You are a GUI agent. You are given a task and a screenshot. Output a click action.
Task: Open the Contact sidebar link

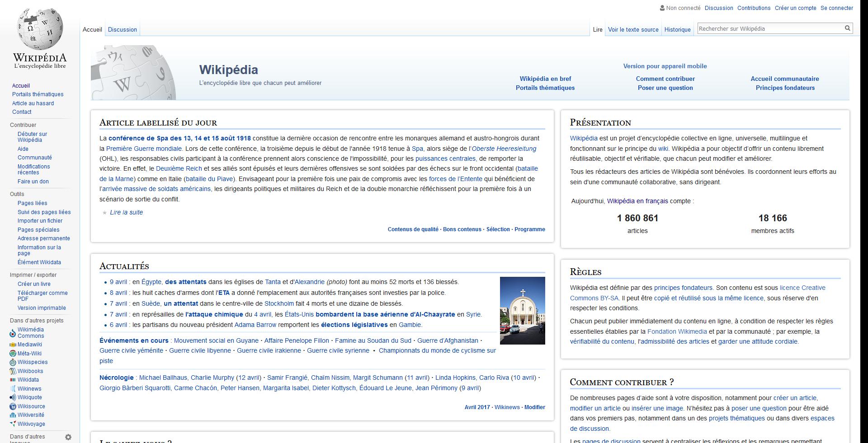tap(22, 112)
